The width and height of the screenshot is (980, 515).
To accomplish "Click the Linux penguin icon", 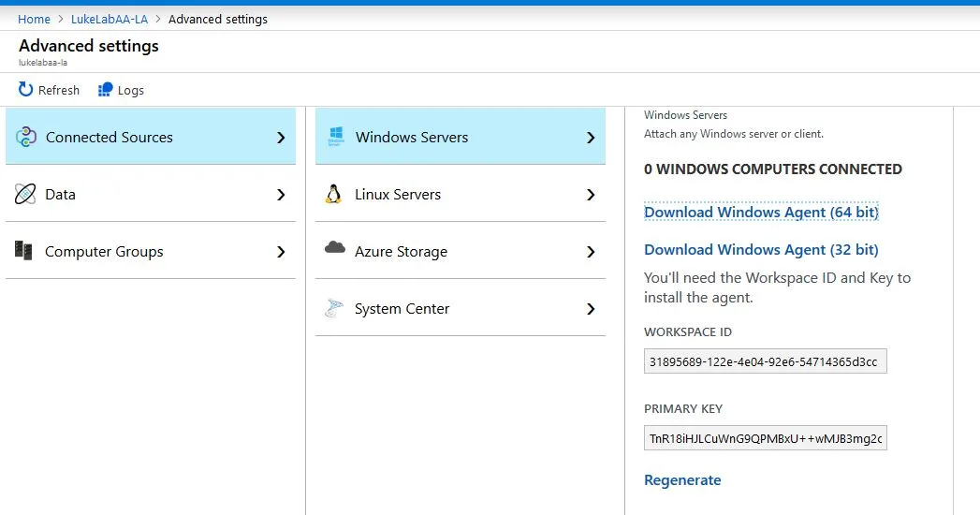I will coord(334,194).
